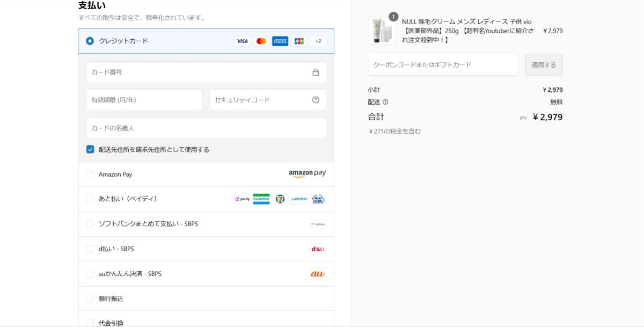The height and width of the screenshot is (327, 644).
Task: Choose d払い - SBPS radio button
Action: (90, 249)
